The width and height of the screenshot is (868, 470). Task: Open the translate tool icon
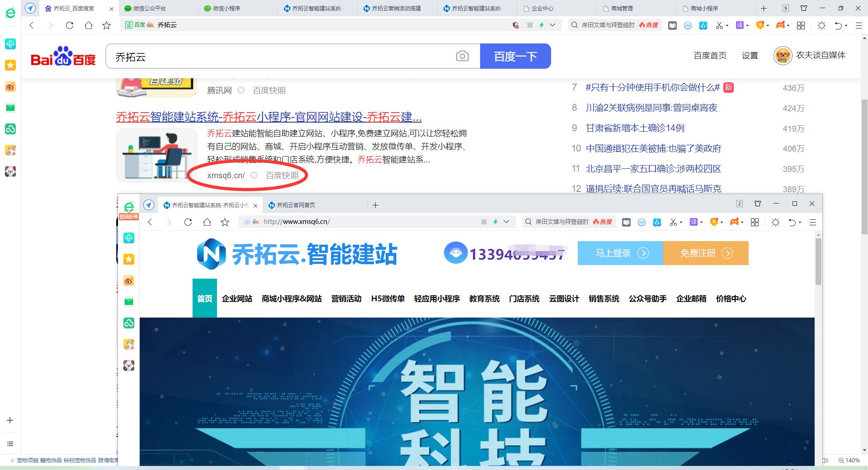pyautogui.click(x=741, y=25)
